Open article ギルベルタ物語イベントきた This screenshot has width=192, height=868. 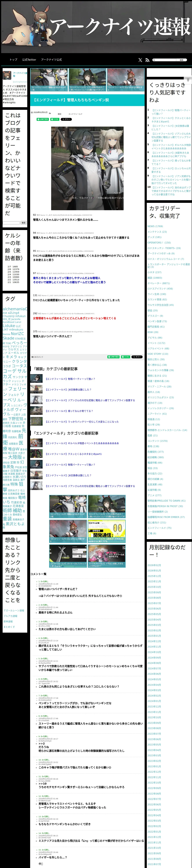(x=82, y=443)
